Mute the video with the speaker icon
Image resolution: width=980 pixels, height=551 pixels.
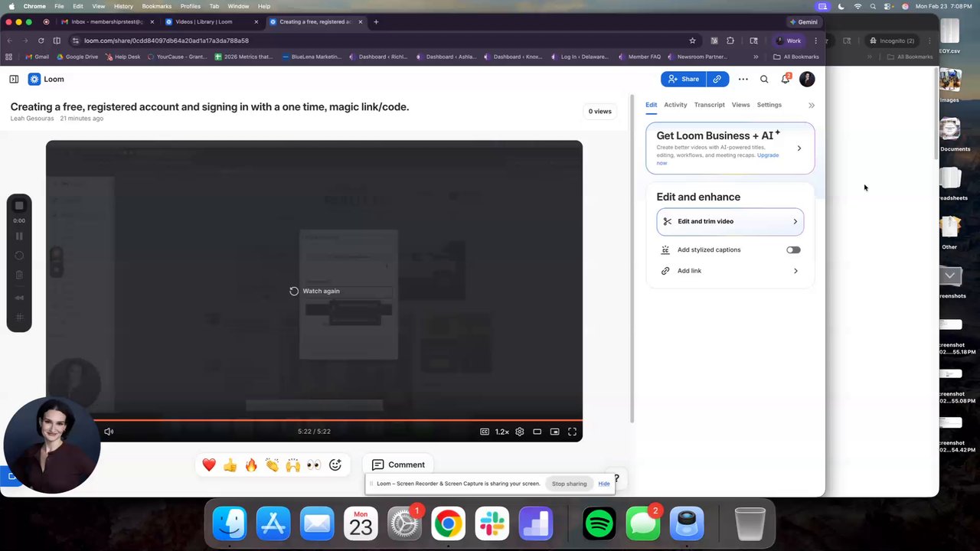pos(109,432)
